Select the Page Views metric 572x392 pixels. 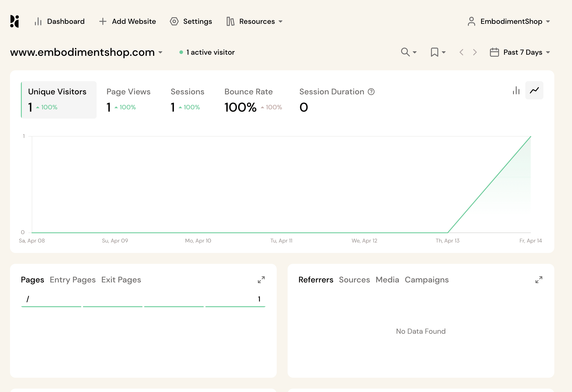tap(128, 100)
